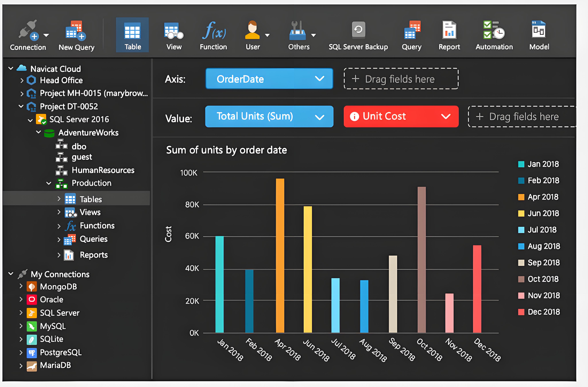
Task: Click the Automation toolbar icon
Action: pyautogui.click(x=494, y=30)
